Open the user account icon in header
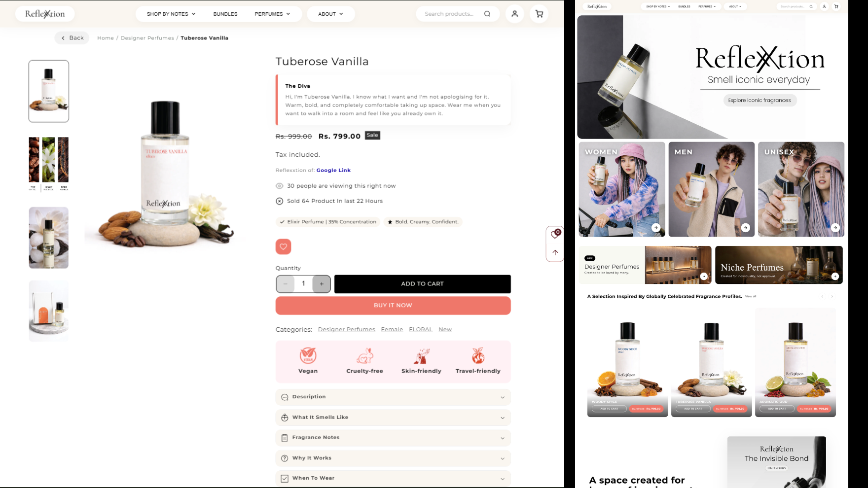The image size is (868, 488). [514, 14]
